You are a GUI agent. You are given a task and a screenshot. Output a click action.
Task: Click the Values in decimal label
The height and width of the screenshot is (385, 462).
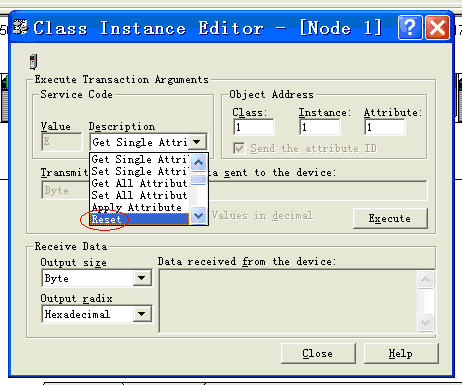(263, 216)
